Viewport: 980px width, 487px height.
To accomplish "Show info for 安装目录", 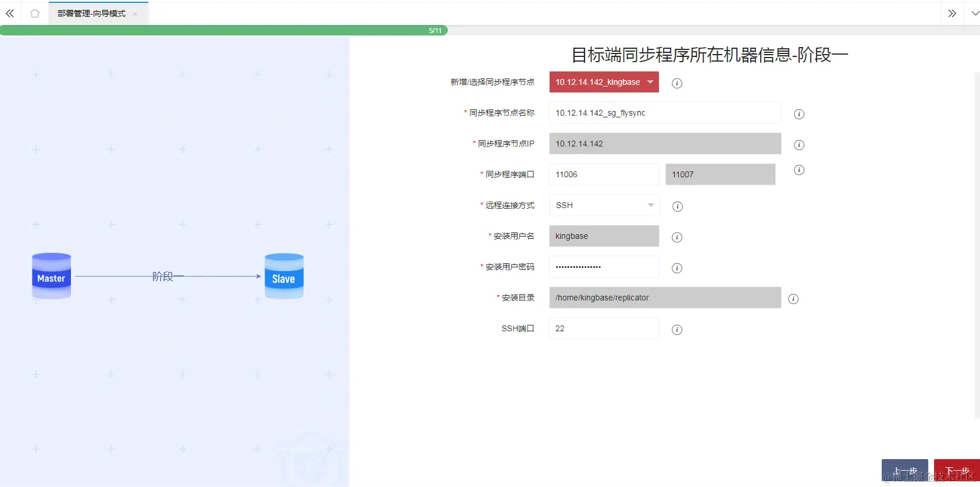I will [x=793, y=299].
